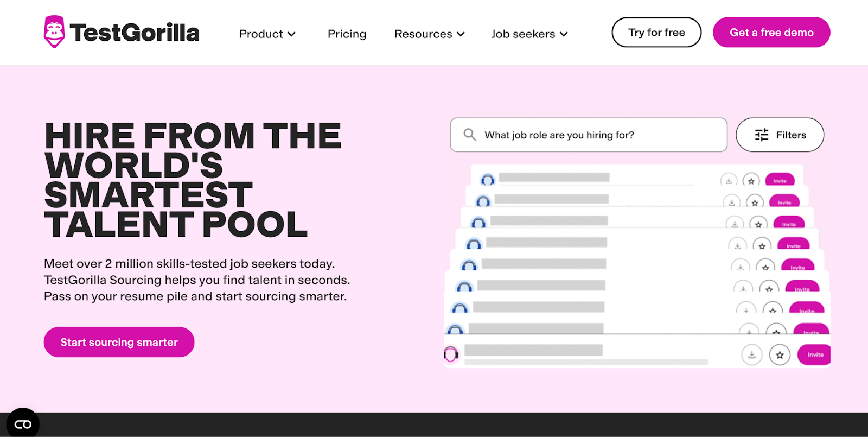Screen dimensions: 868x437
Task: Click the blue headset avatar in the top candidate row
Action: tap(488, 180)
